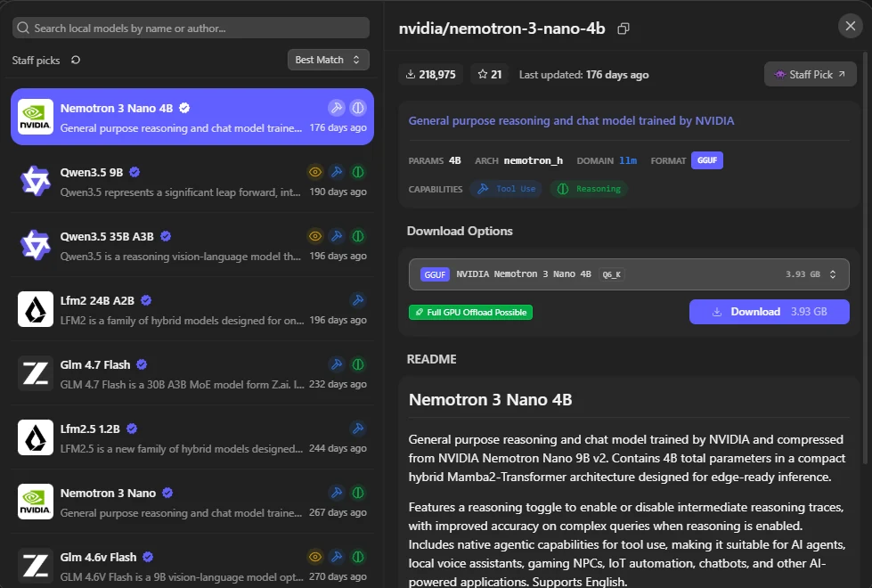
Task: Click the reasoning icon on Qwen3.5 35B A3B
Action: tap(358, 236)
